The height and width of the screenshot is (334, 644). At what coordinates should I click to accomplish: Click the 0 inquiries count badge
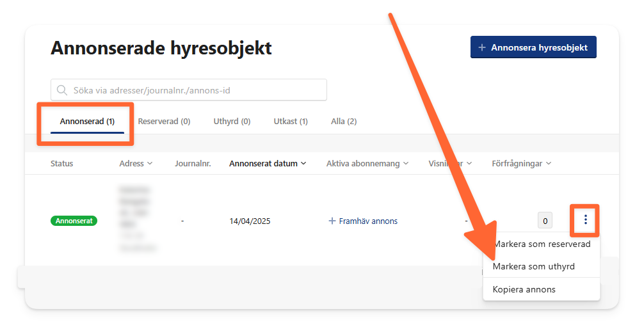coord(545,221)
